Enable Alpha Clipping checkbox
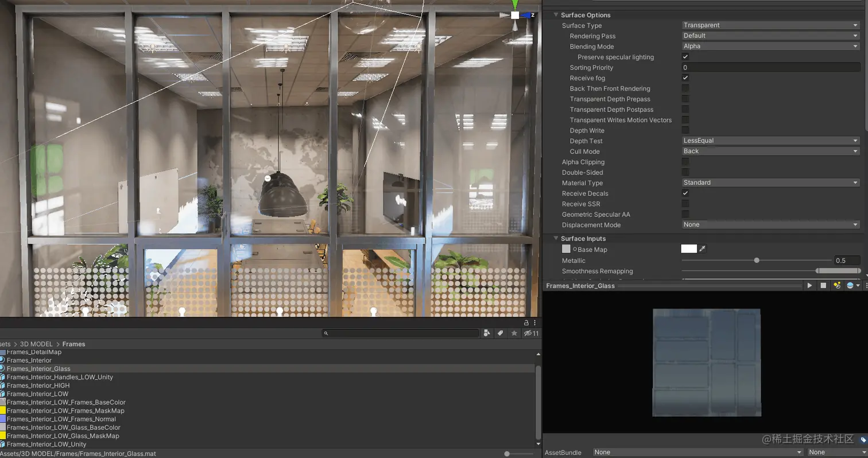Screen dimensions: 868x458 tap(685, 162)
